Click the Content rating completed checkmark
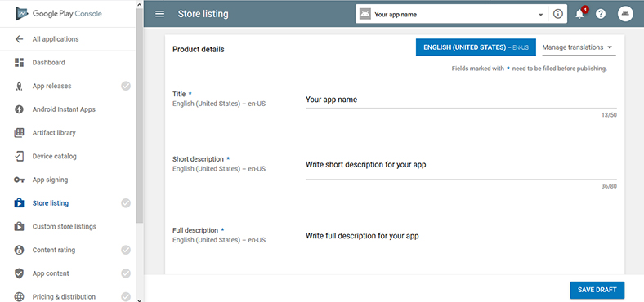This screenshot has height=302, width=644. (x=126, y=250)
